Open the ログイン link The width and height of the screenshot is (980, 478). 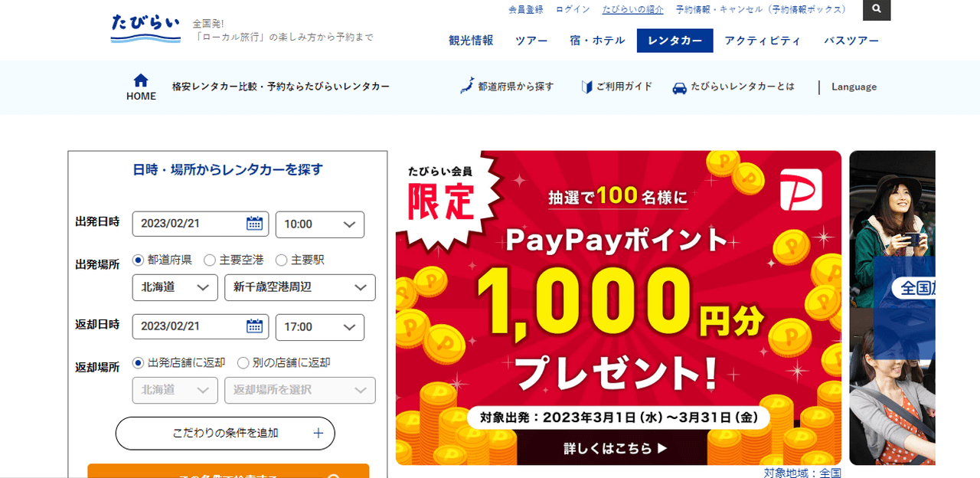click(x=573, y=9)
